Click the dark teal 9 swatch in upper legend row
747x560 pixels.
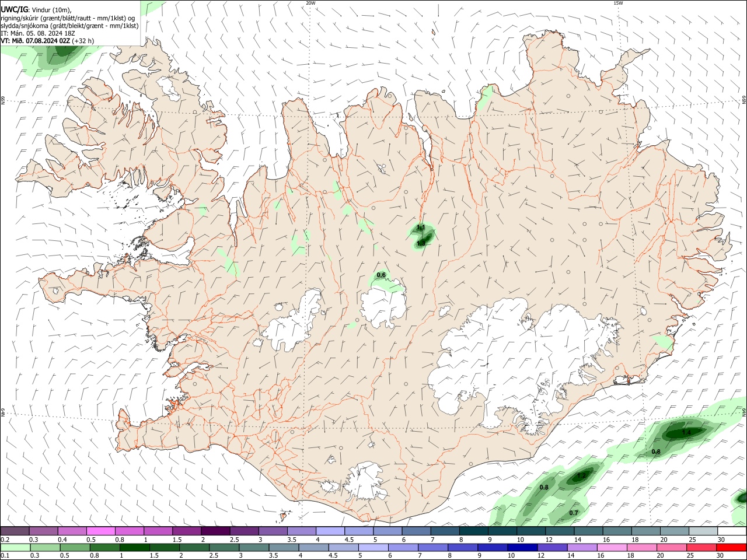click(502, 531)
